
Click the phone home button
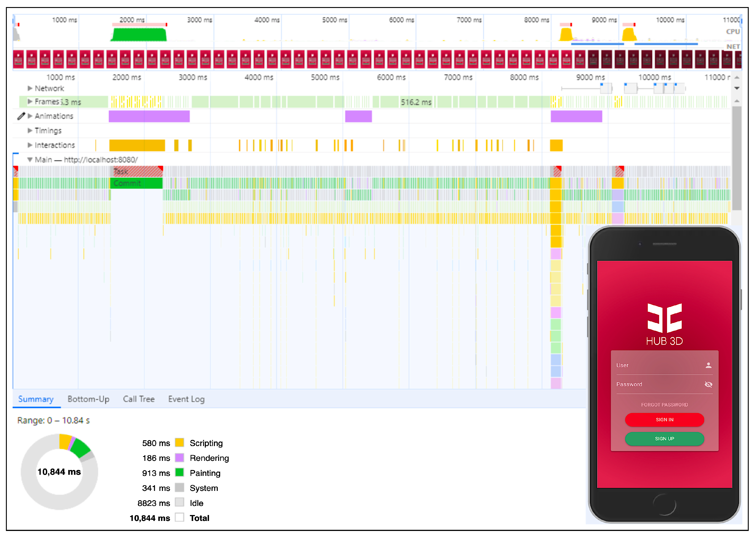(664, 505)
